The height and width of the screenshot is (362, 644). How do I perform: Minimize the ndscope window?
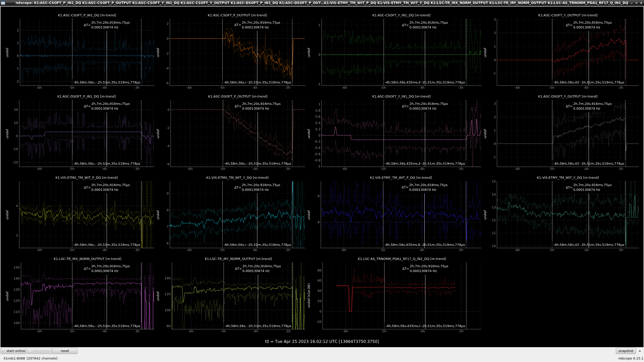632,3
